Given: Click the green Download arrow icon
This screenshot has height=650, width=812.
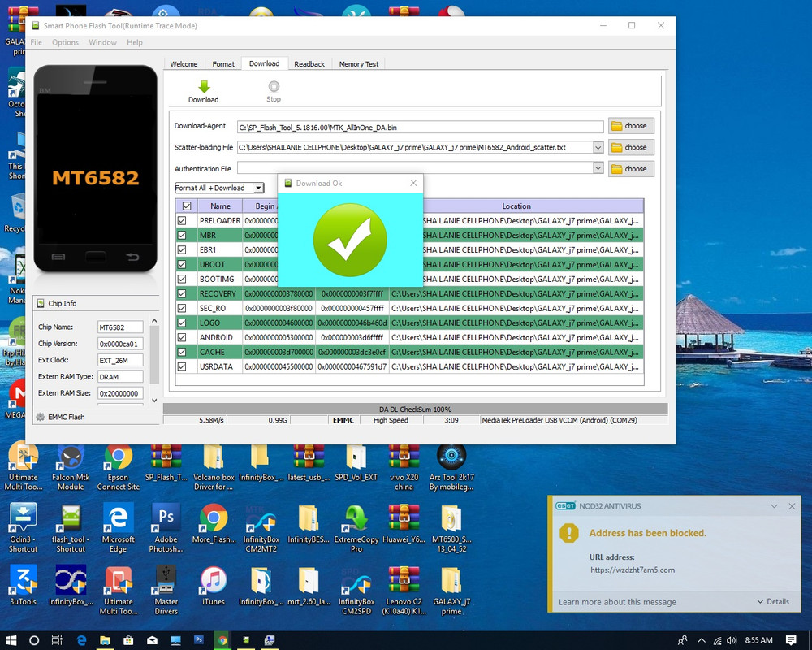Looking at the screenshot, I should click(204, 86).
